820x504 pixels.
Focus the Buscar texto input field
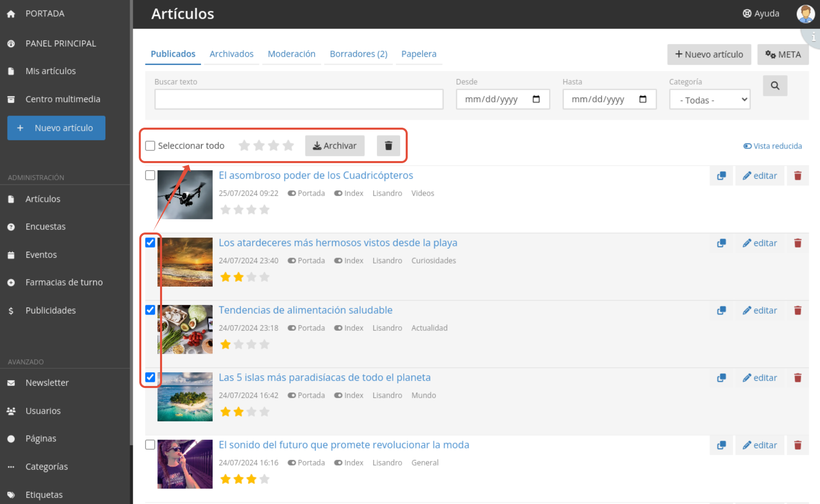pyautogui.click(x=299, y=99)
